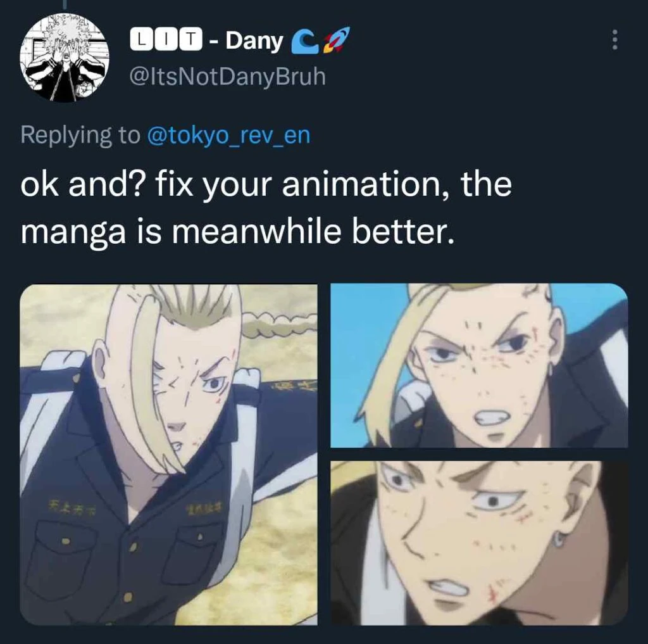
Task: Open the bottom-right close-up face image
Action: (x=480, y=543)
